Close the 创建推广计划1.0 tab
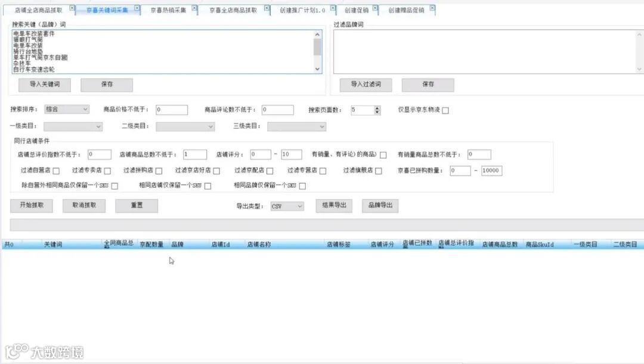Image resolution: width=644 pixels, height=364 pixels. pos(333,8)
